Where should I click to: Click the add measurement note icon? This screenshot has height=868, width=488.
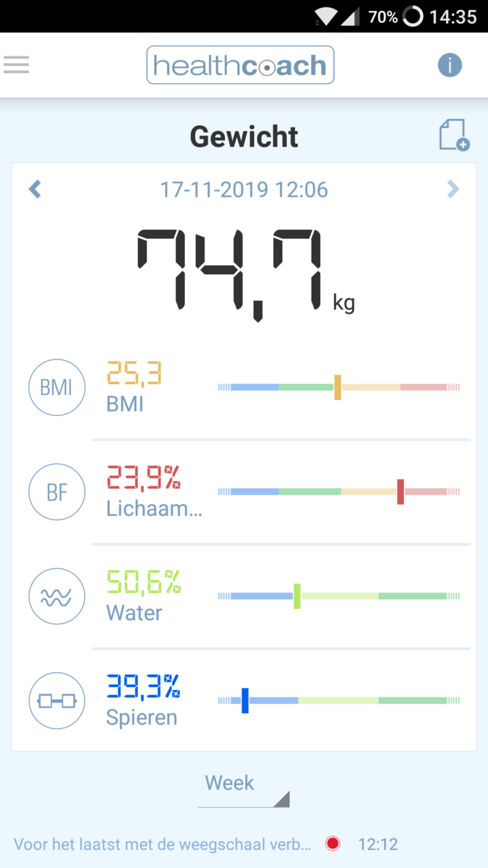[452, 135]
